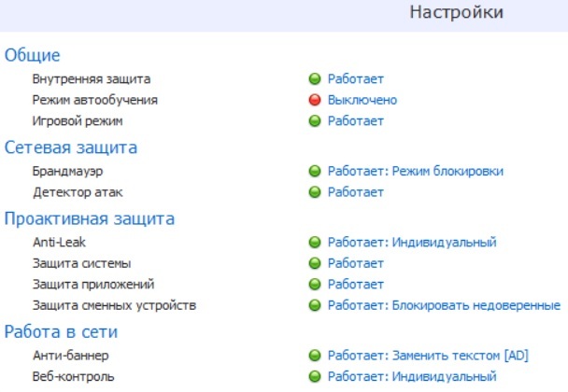Select the Защита системы label

pyautogui.click(x=82, y=263)
